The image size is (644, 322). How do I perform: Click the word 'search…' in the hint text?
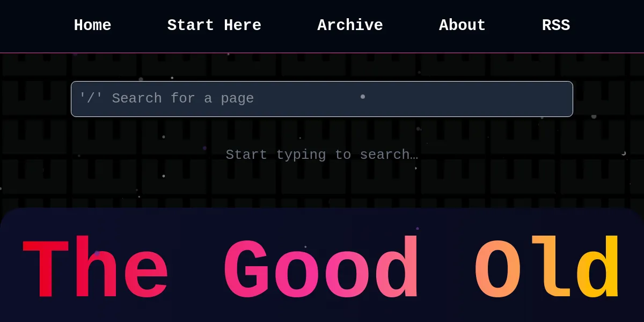(389, 155)
